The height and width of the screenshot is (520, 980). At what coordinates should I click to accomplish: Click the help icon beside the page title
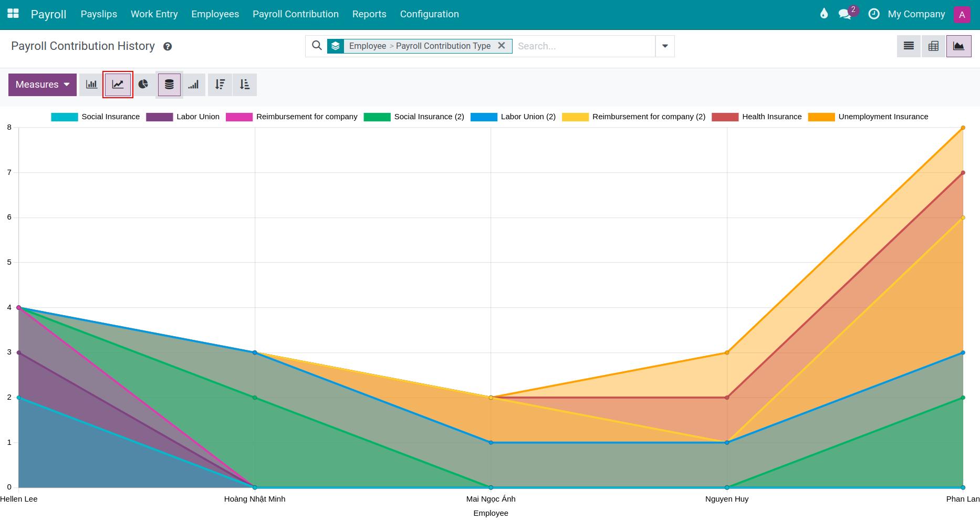(x=168, y=46)
